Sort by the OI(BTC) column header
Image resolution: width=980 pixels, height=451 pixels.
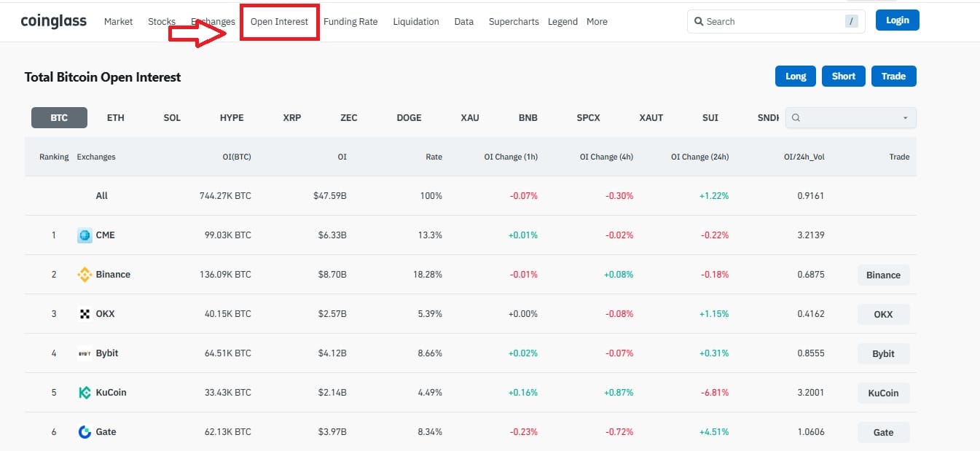(237, 157)
